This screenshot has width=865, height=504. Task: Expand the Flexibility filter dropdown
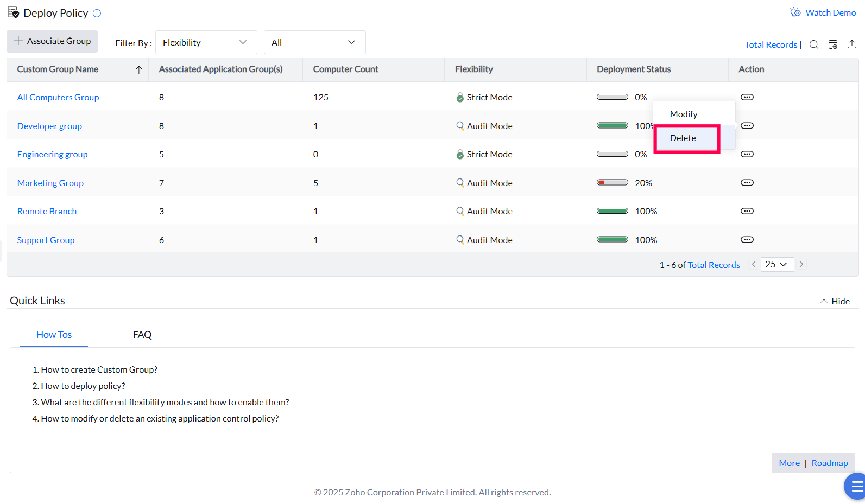[206, 42]
